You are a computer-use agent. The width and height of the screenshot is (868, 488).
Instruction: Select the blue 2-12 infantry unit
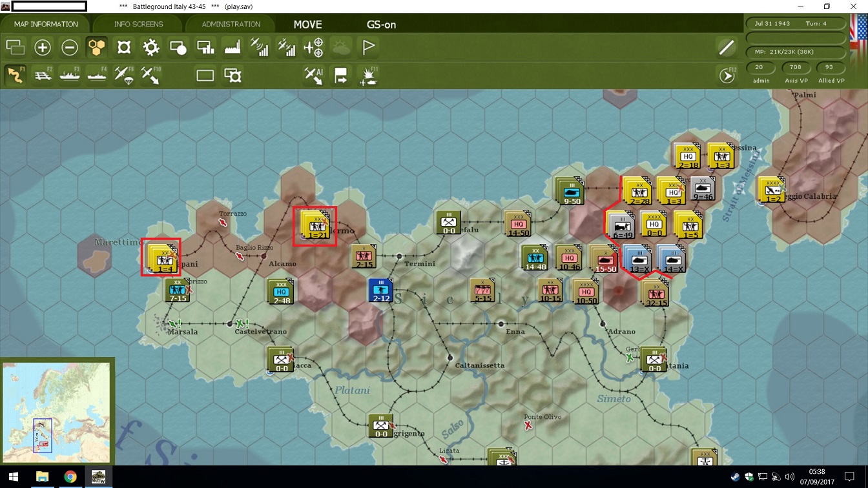381,291
